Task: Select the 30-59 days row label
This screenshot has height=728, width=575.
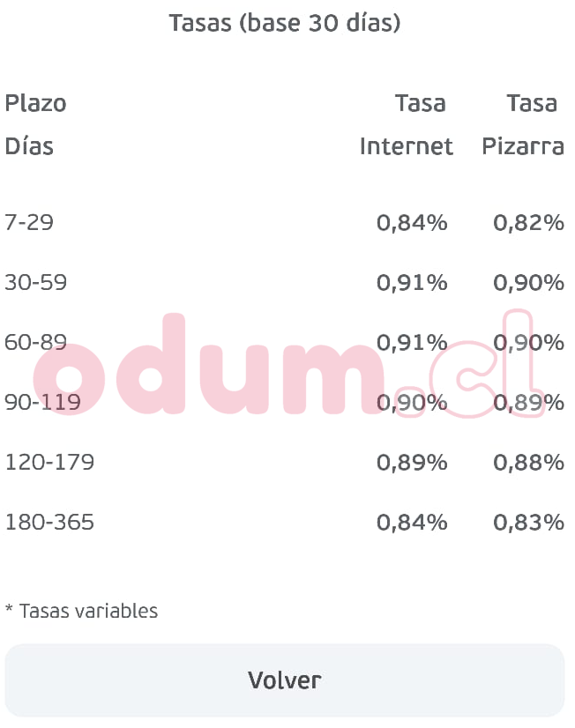Action: (x=35, y=282)
